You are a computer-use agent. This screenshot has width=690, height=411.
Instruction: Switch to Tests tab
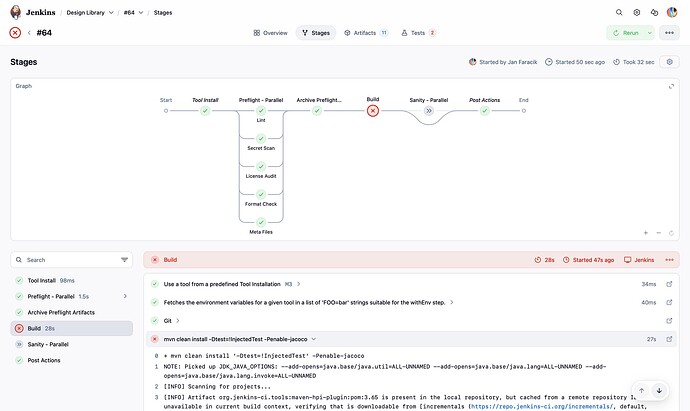[418, 33]
